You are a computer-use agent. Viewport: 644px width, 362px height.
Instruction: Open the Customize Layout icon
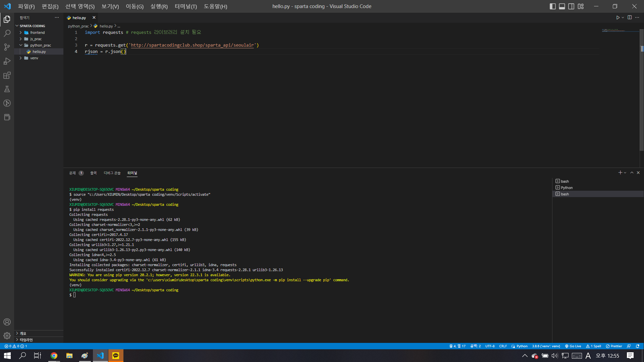[x=581, y=6]
